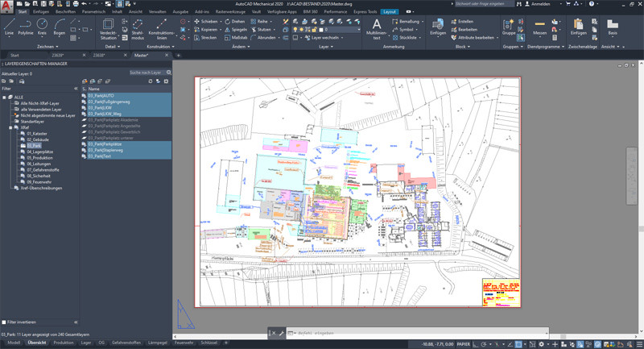Activate the Strahlmodus tool
The image size is (644, 349).
click(138, 29)
